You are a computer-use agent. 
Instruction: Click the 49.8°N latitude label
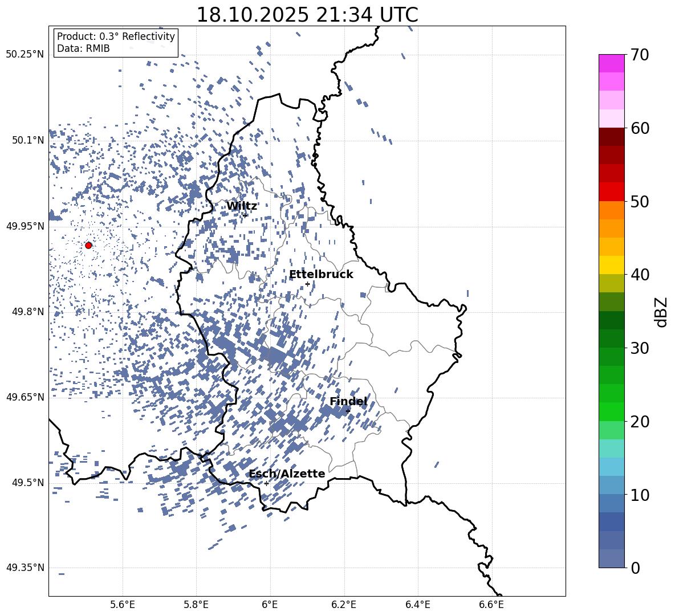tap(29, 312)
